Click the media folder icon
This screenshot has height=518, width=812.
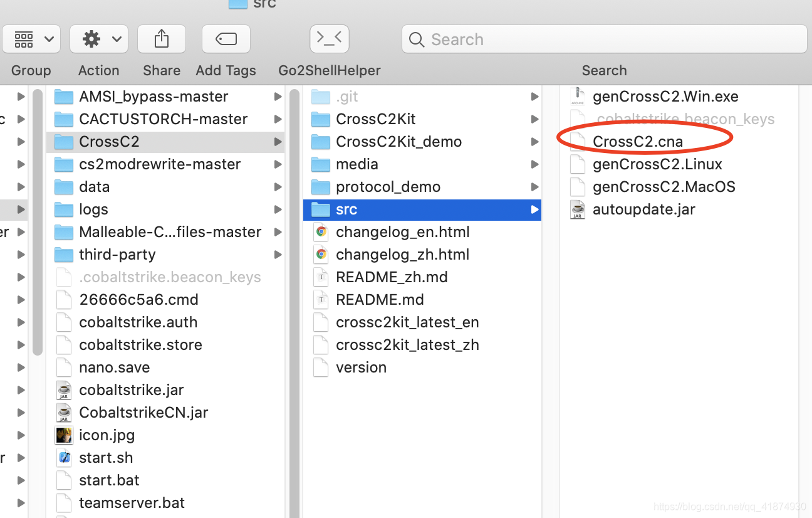(x=321, y=164)
